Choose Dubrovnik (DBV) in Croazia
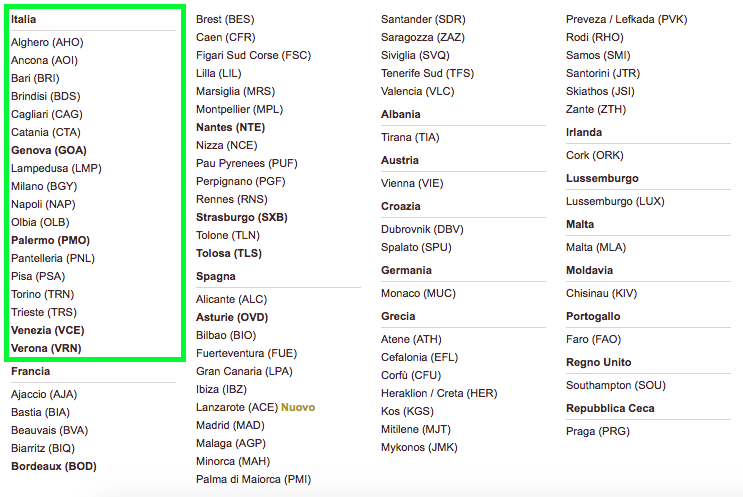 coord(422,229)
